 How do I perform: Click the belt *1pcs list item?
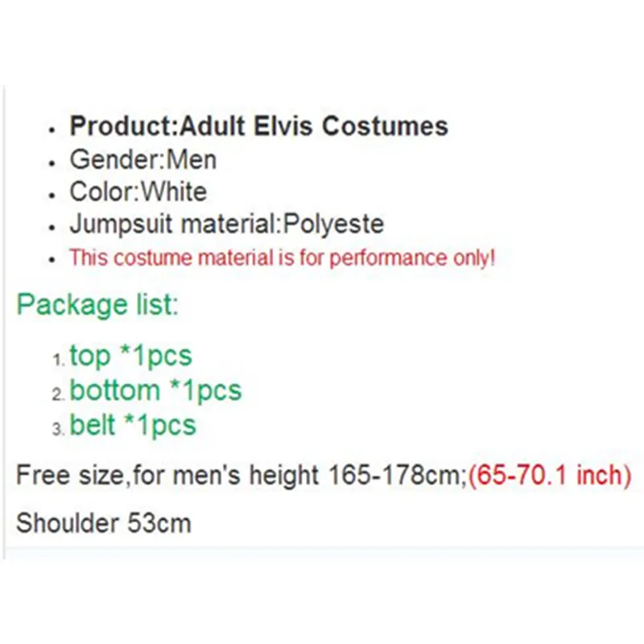[x=133, y=425]
